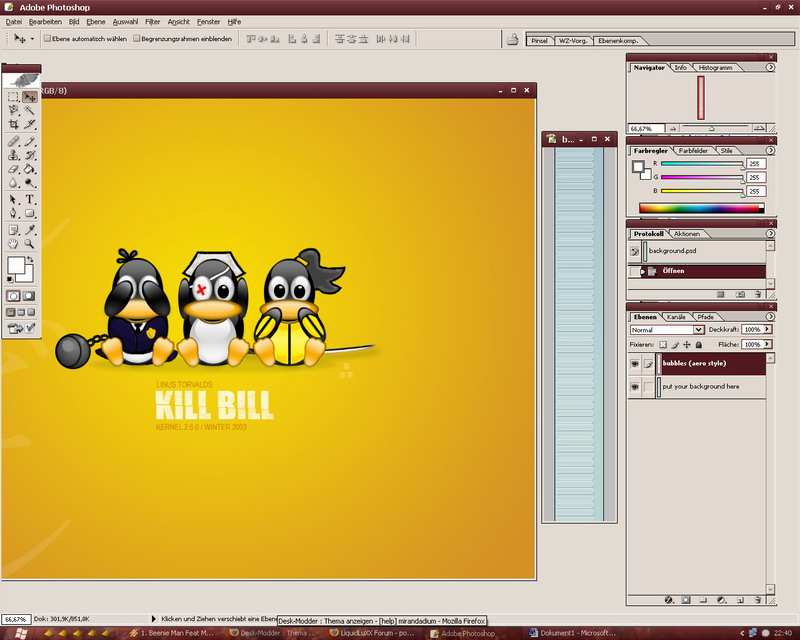Switch to the Aktionen tab

point(687,234)
